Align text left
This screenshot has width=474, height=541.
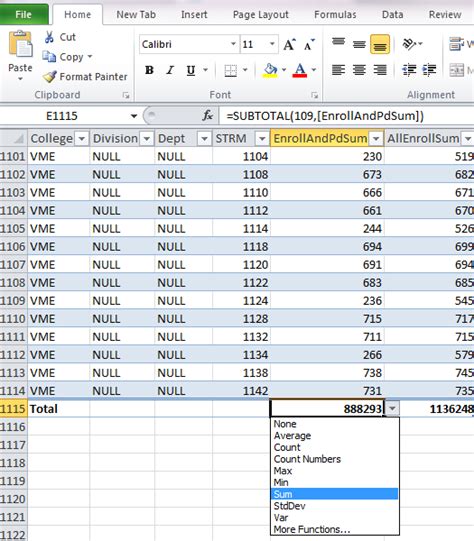pos(338,70)
